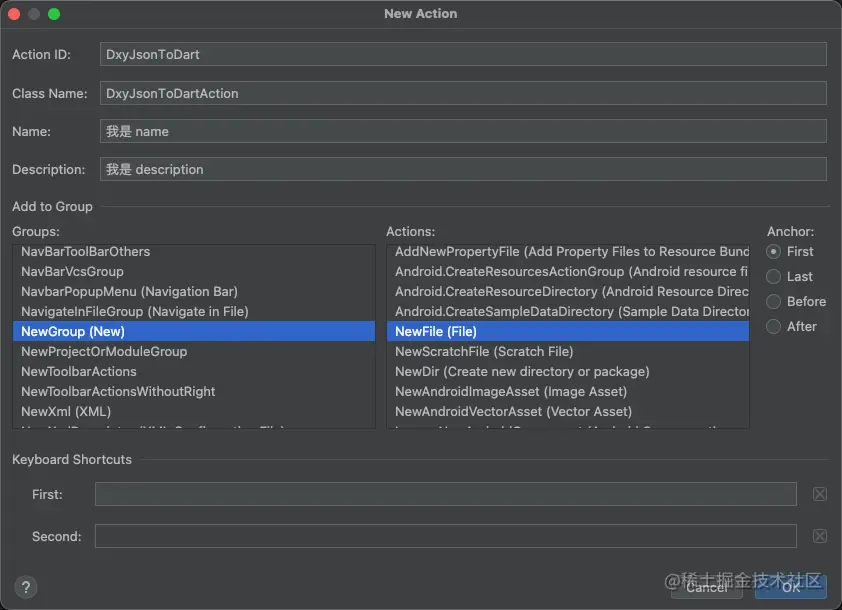The height and width of the screenshot is (610, 842).
Task: Choose the "After" anchor option
Action: coord(774,326)
